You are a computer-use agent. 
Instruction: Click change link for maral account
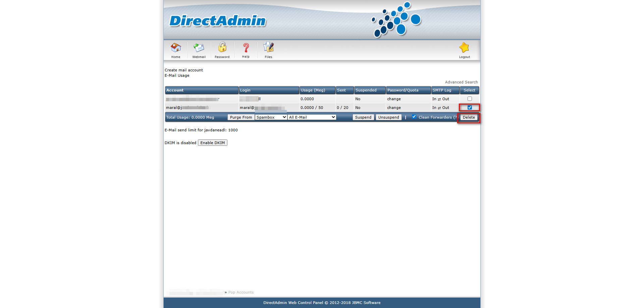394,108
